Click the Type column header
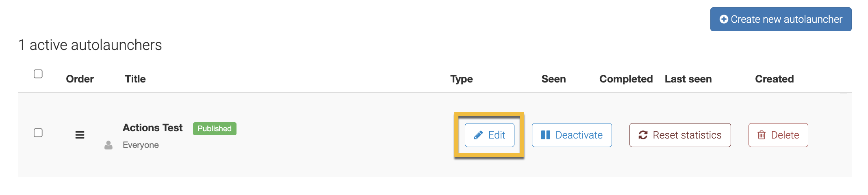This screenshot has height=195, width=868. (461, 79)
